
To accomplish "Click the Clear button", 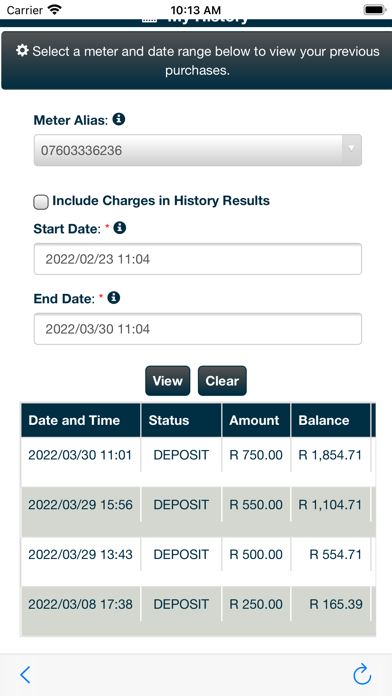I will click(222, 381).
